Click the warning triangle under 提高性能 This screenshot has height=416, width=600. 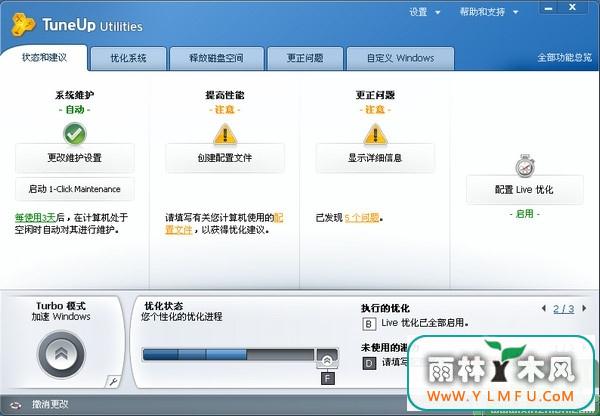225,134
